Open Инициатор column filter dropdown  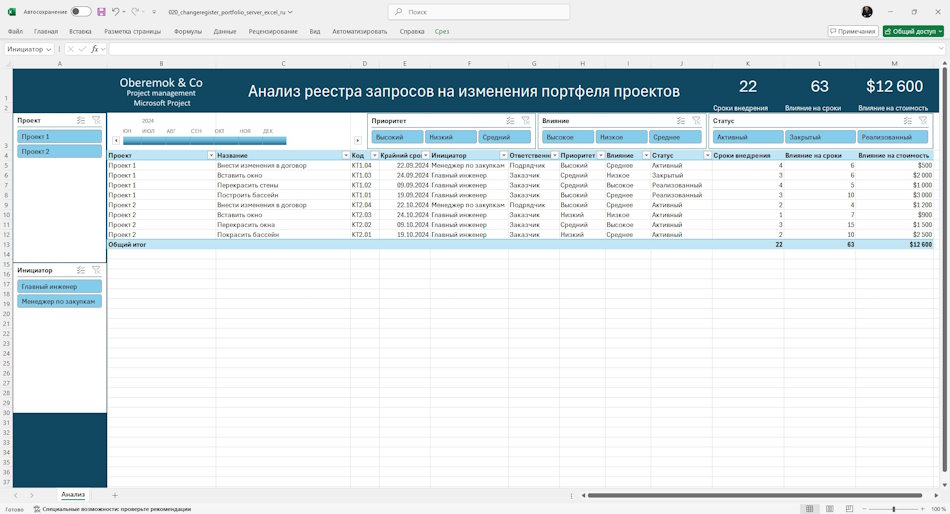click(503, 156)
